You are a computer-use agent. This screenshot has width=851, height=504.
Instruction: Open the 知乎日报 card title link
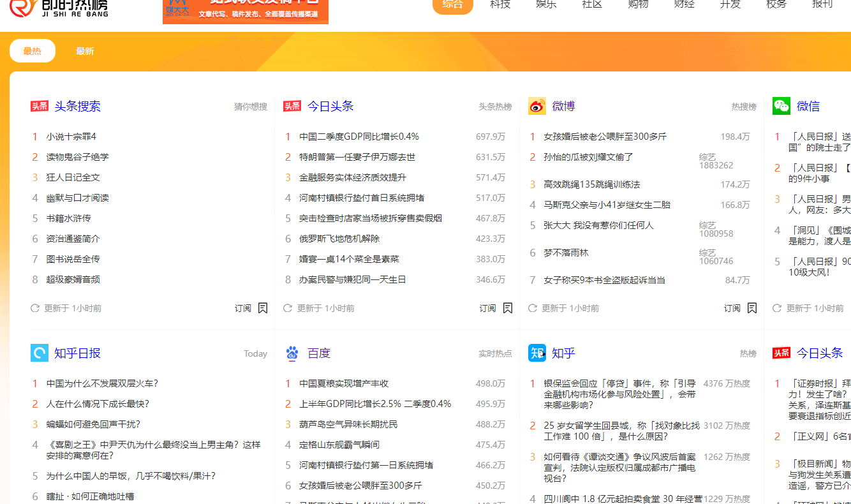click(77, 353)
